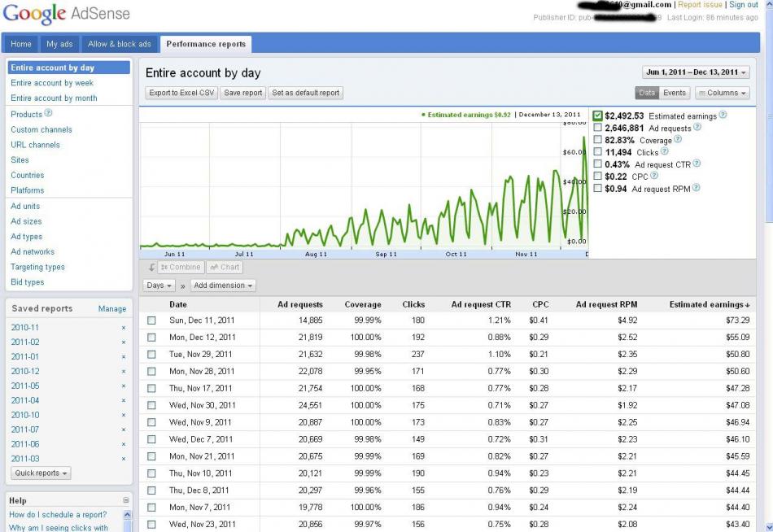Image resolution: width=773 pixels, height=532 pixels.
Task: Sort table by Clicks column header
Action: click(413, 305)
